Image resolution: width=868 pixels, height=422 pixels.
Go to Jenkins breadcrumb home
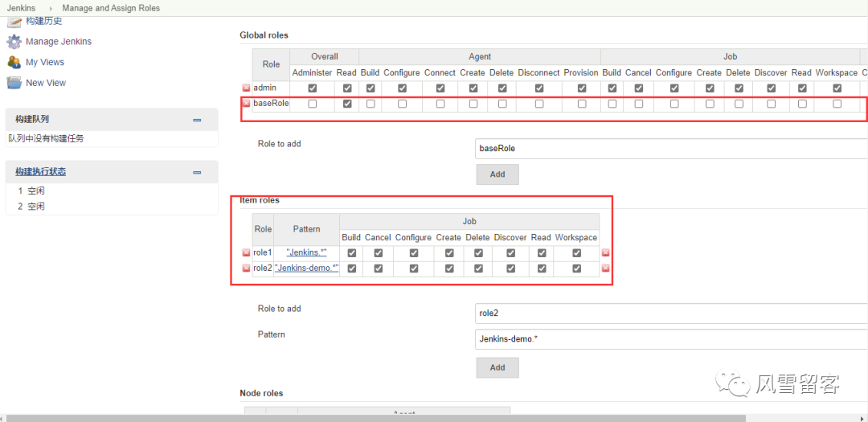coord(21,8)
